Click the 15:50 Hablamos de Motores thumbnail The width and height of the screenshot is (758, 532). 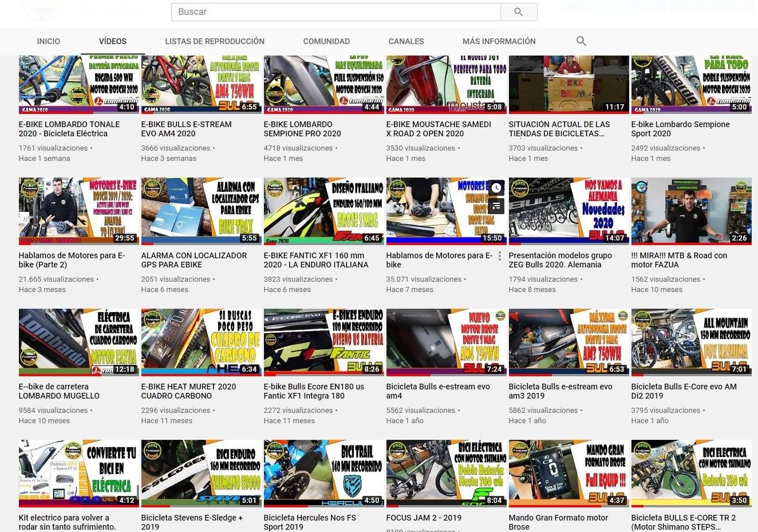pos(447,211)
